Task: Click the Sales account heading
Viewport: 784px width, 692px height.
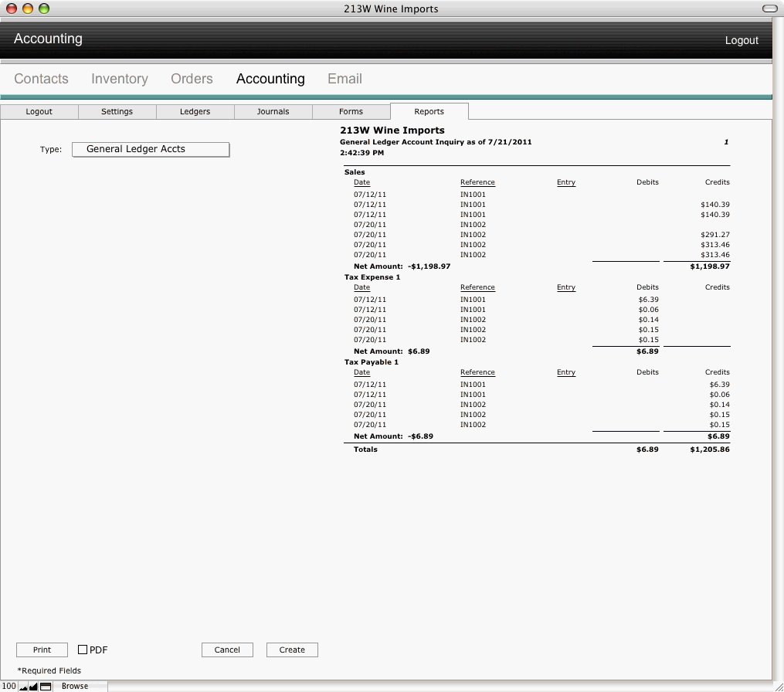Action: tap(355, 172)
